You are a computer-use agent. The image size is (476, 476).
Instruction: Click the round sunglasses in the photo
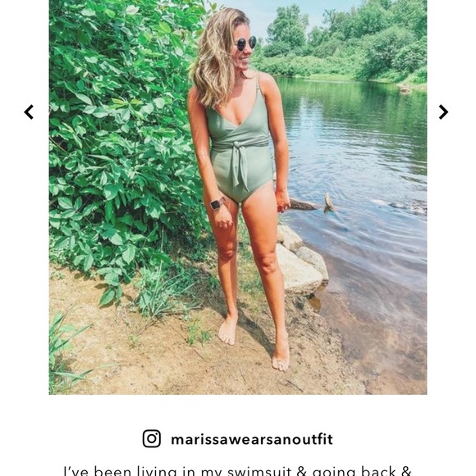(246, 43)
